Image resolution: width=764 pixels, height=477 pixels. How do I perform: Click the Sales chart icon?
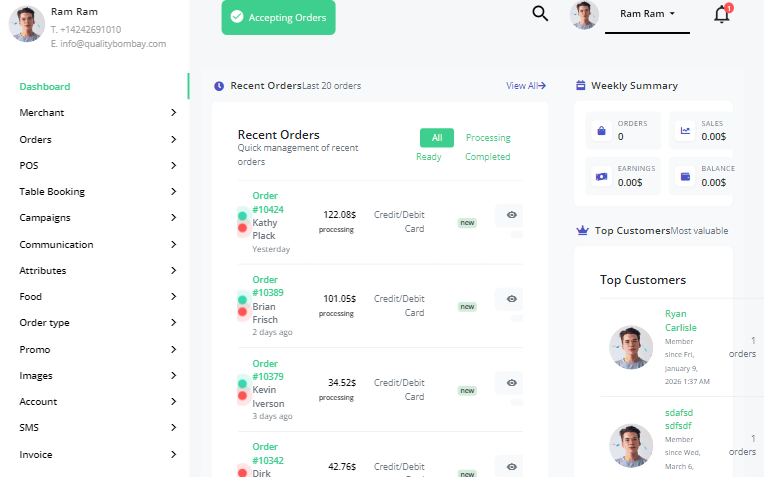coord(685,131)
